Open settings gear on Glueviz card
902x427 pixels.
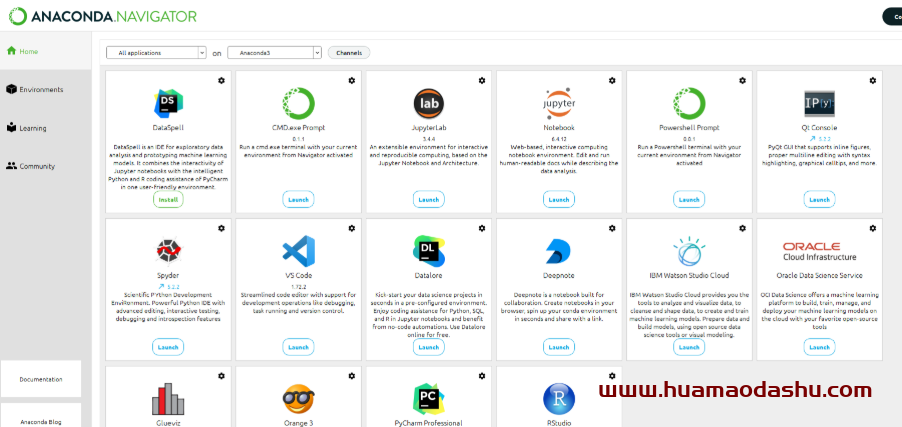(x=221, y=376)
